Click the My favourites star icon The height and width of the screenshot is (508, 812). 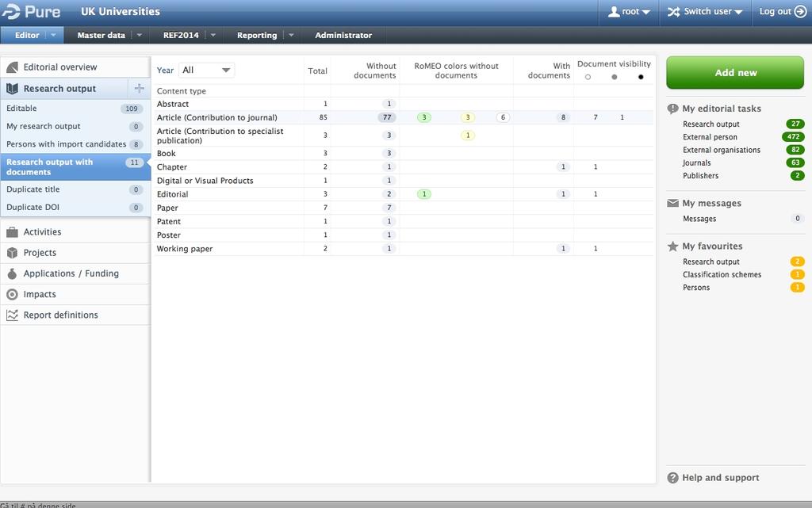pos(672,246)
